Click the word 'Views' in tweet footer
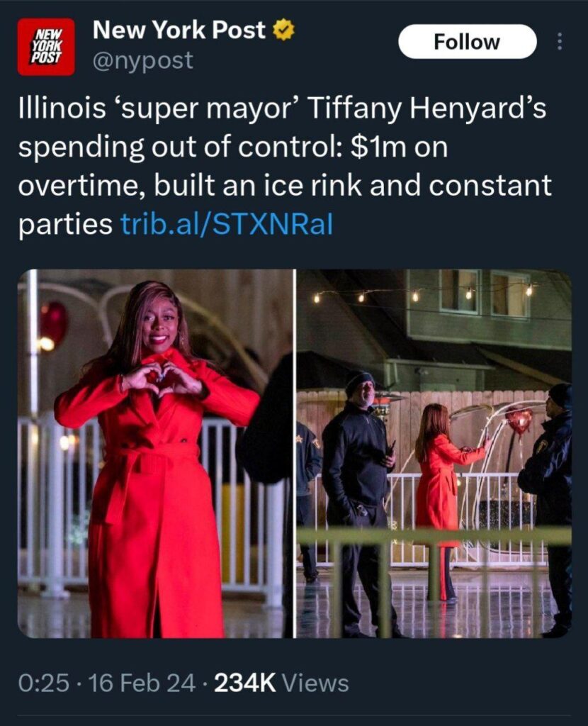 (x=315, y=683)
